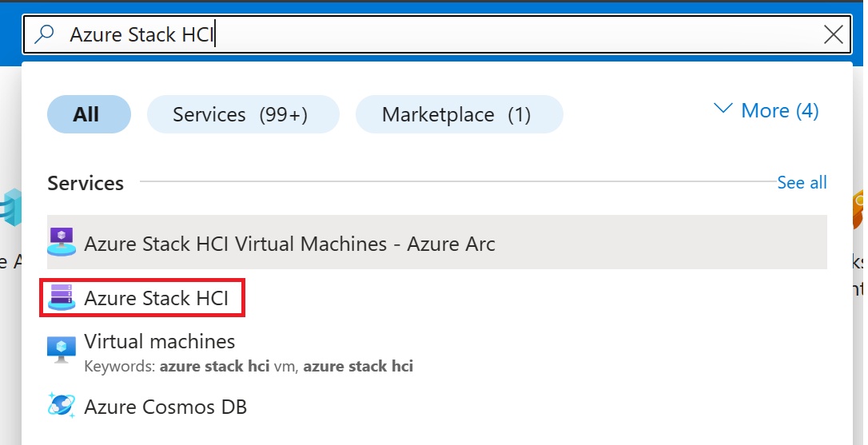
Task: Click the Azure Stack HCI server icon
Action: [62, 297]
